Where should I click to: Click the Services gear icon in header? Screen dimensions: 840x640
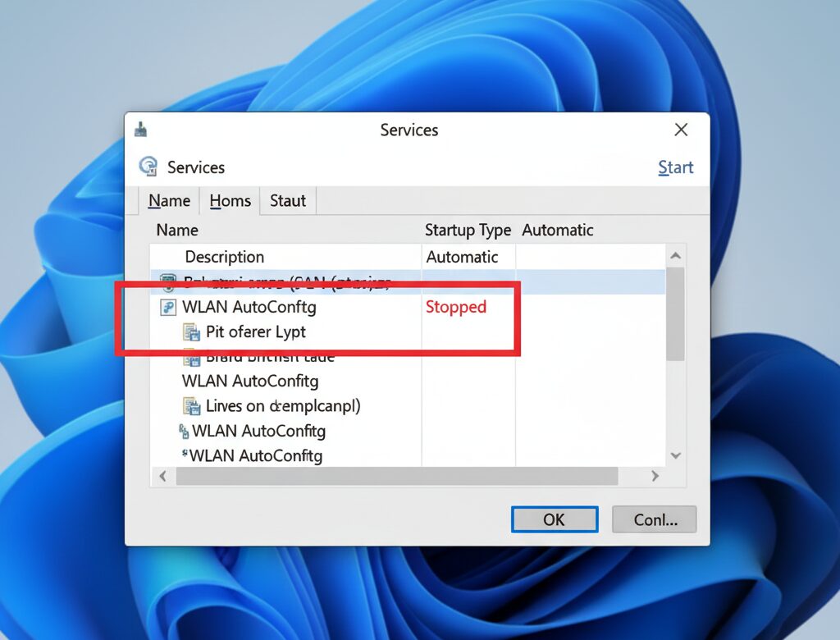click(x=148, y=167)
